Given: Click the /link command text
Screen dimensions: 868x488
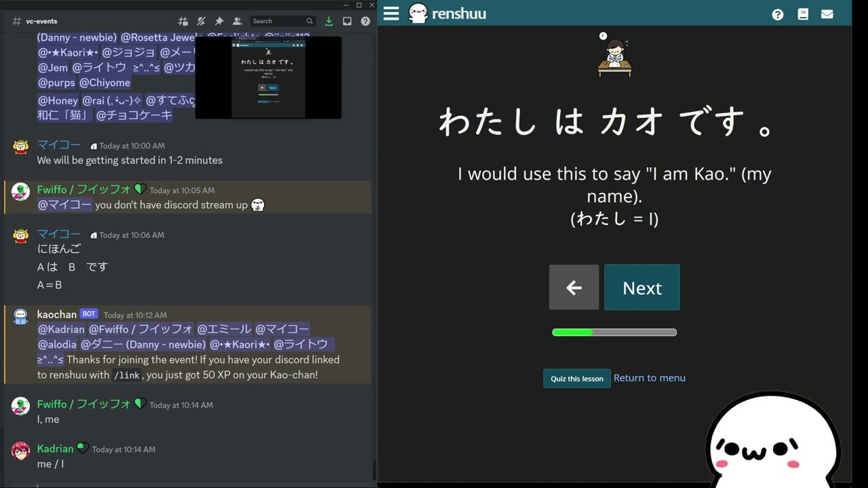Looking at the screenshot, I should (127, 375).
